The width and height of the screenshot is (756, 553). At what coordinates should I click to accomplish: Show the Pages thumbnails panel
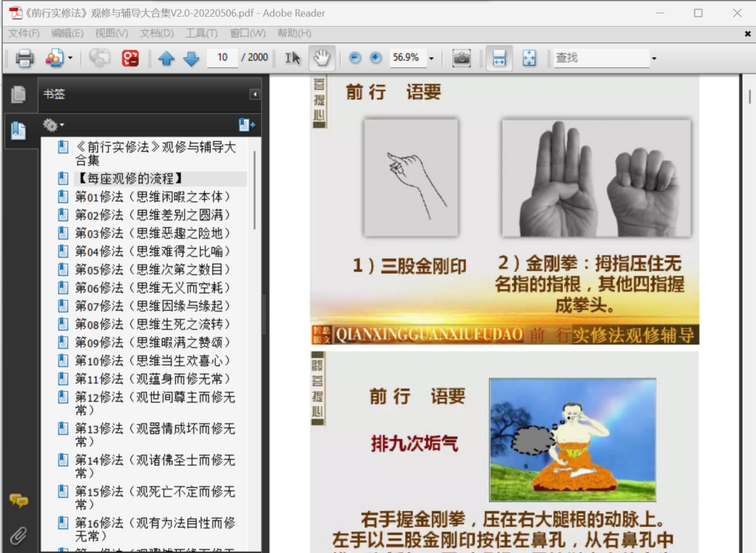pos(18,94)
